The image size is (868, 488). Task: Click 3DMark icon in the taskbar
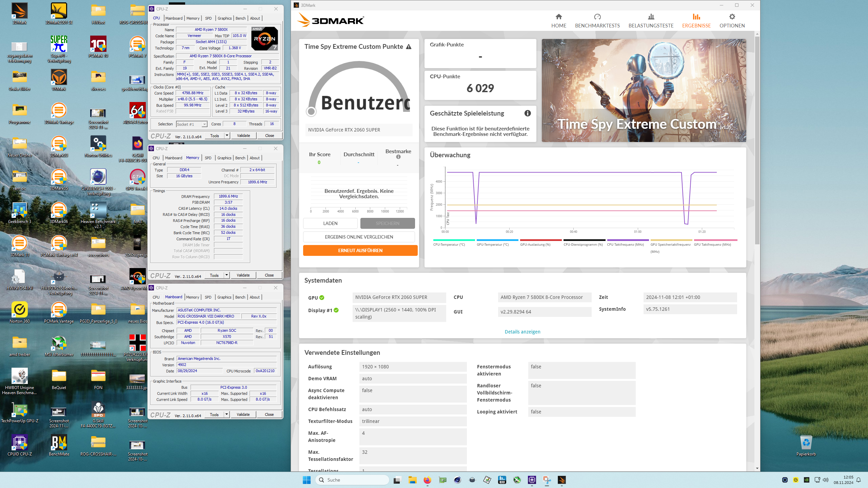[561, 480]
